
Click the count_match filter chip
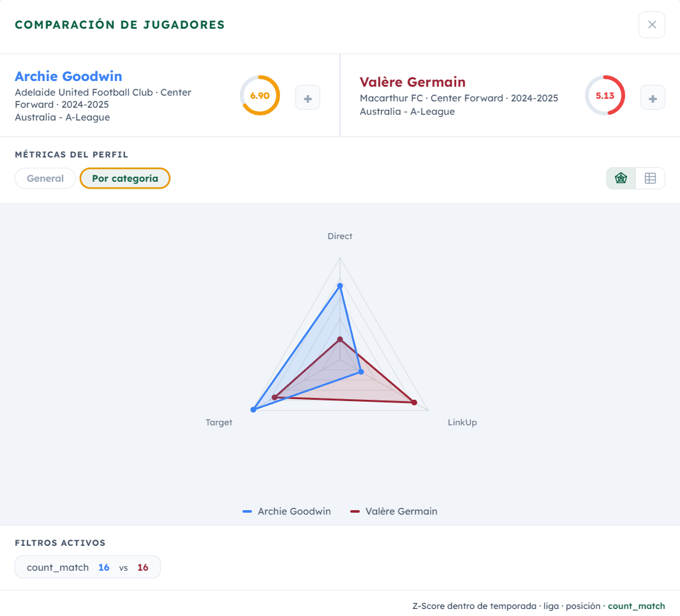click(x=87, y=567)
